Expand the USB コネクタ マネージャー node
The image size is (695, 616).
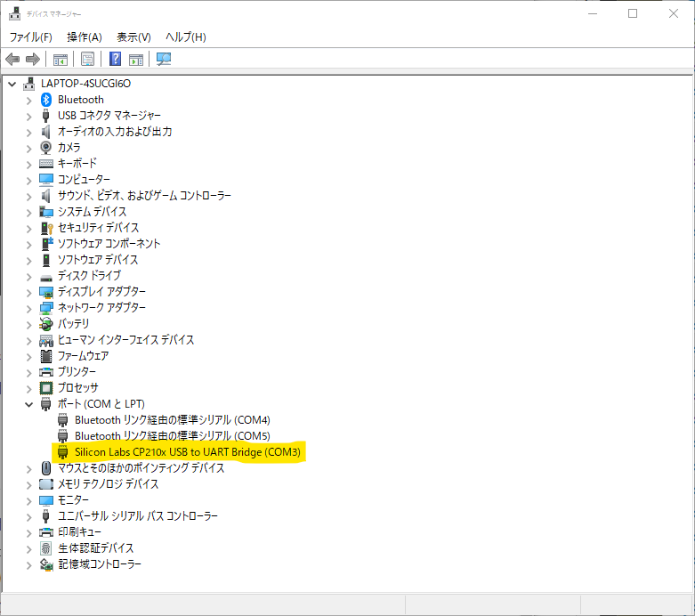pyautogui.click(x=28, y=117)
